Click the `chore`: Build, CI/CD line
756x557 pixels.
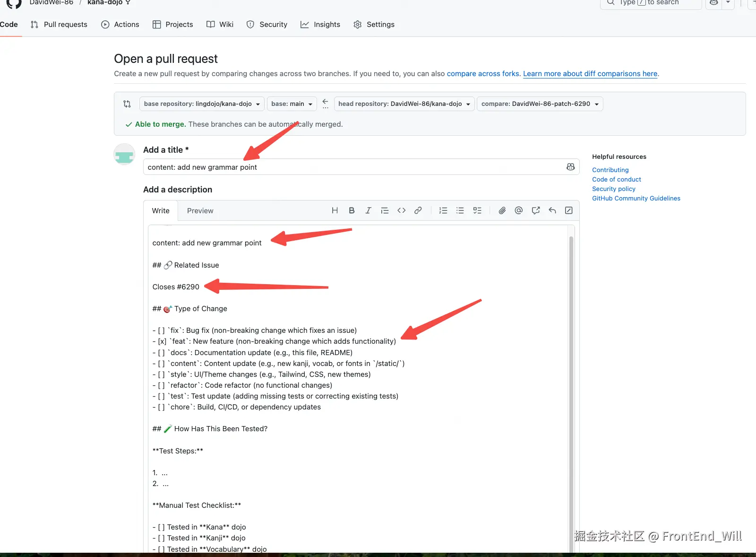(x=237, y=407)
